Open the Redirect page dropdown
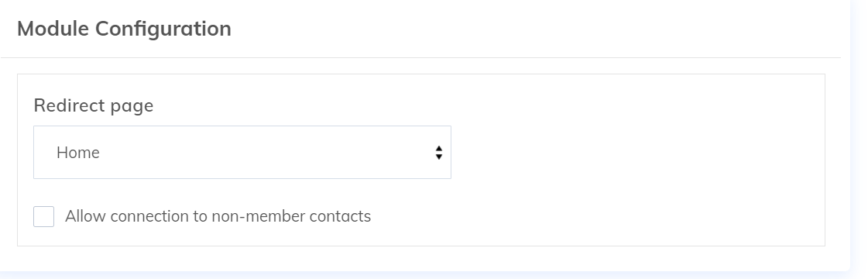Image resolution: width=868 pixels, height=279 pixels. [x=242, y=152]
